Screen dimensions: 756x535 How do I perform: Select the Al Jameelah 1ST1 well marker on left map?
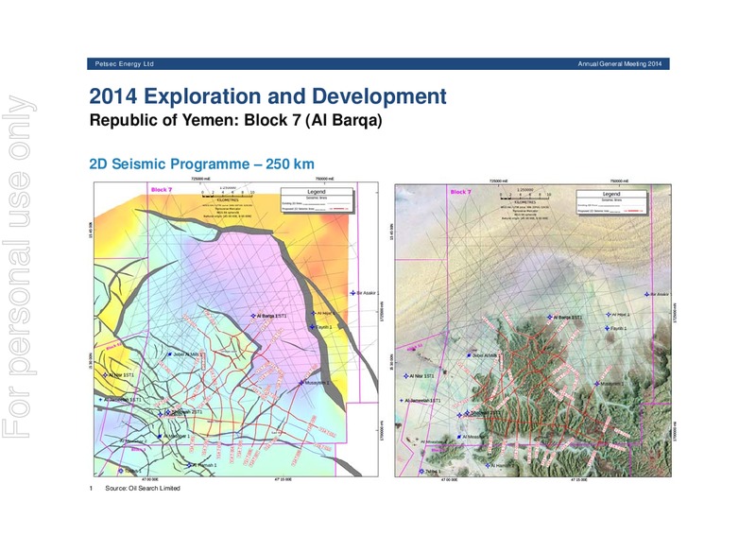point(101,400)
